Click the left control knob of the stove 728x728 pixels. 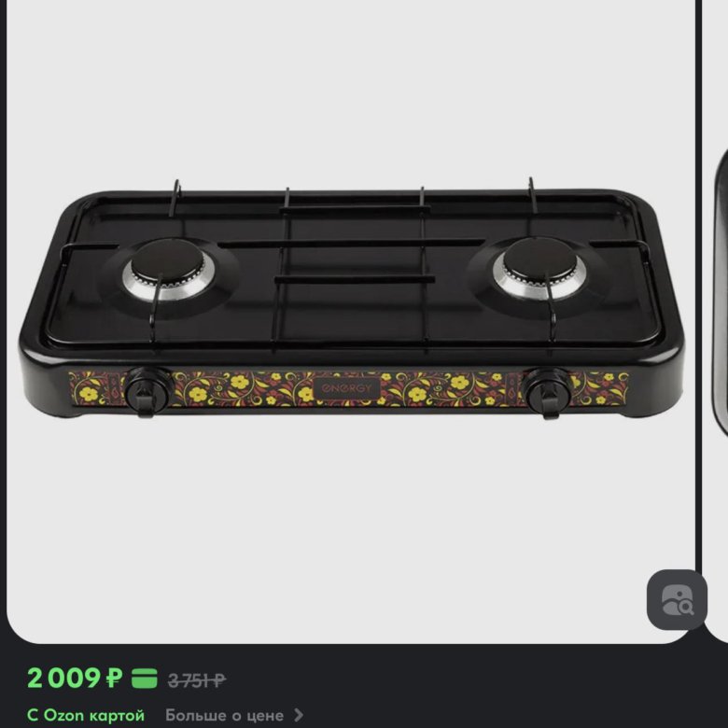(147, 391)
